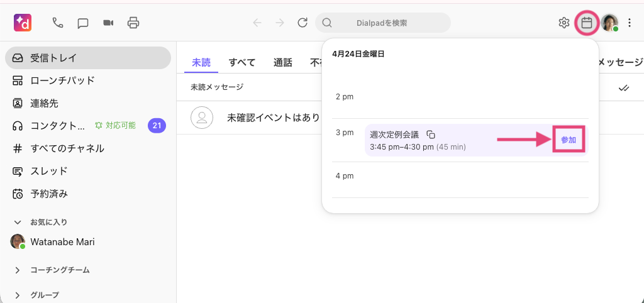Screen dimensions: 644x303
Task: Open the 週次定例会議 event
Action: coord(477,140)
